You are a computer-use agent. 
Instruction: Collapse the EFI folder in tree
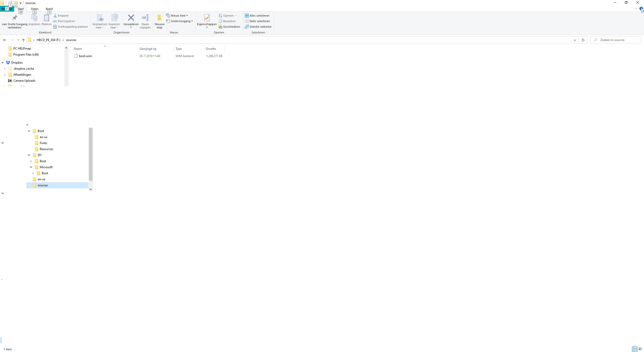coord(29,155)
